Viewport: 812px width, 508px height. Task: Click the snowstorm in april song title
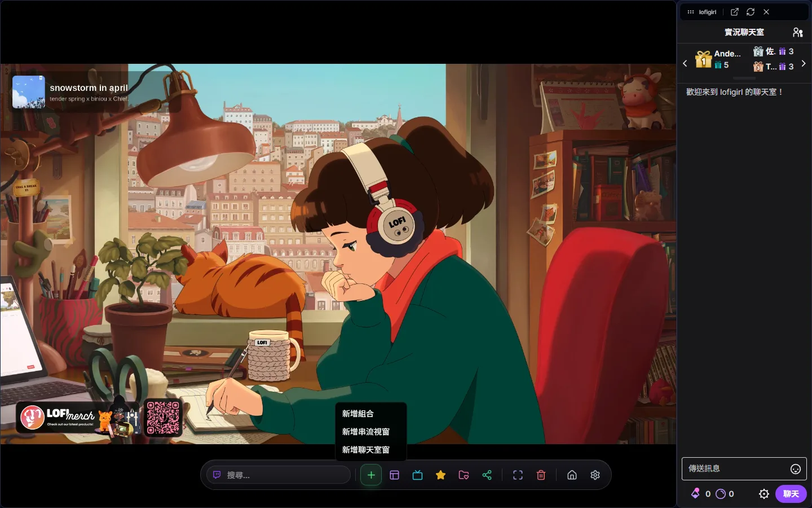pyautogui.click(x=89, y=88)
